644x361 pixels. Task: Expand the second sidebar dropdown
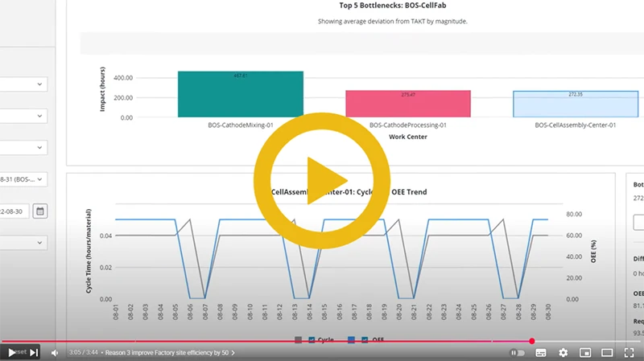coord(23,116)
